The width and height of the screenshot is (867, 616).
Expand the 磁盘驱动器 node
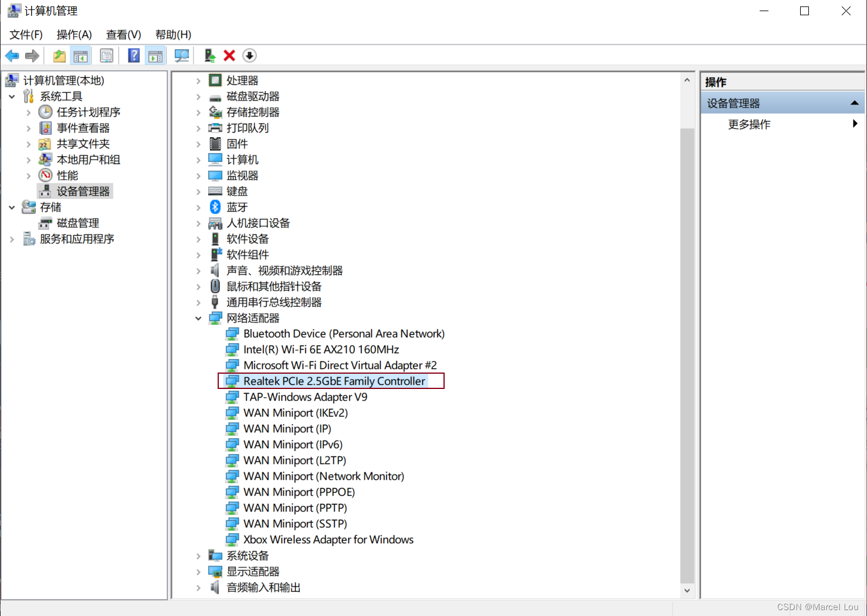tap(198, 97)
